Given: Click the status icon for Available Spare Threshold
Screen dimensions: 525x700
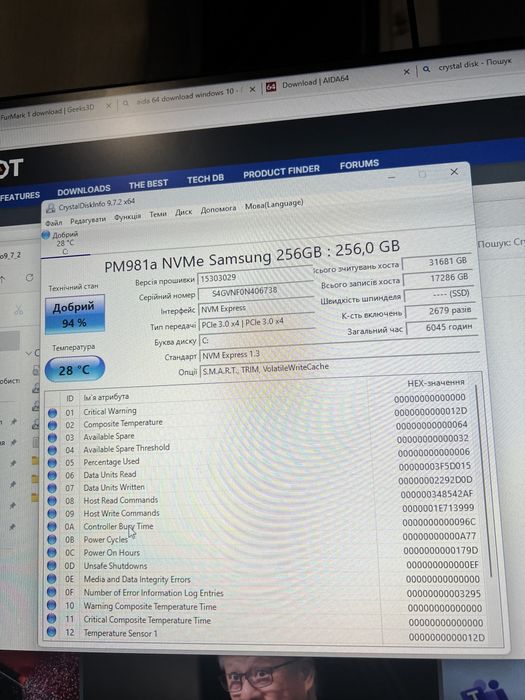Looking at the screenshot, I should click(53, 450).
